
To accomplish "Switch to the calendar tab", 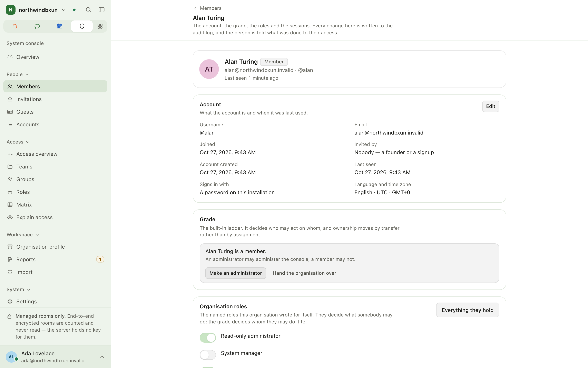I will pyautogui.click(x=60, y=26).
